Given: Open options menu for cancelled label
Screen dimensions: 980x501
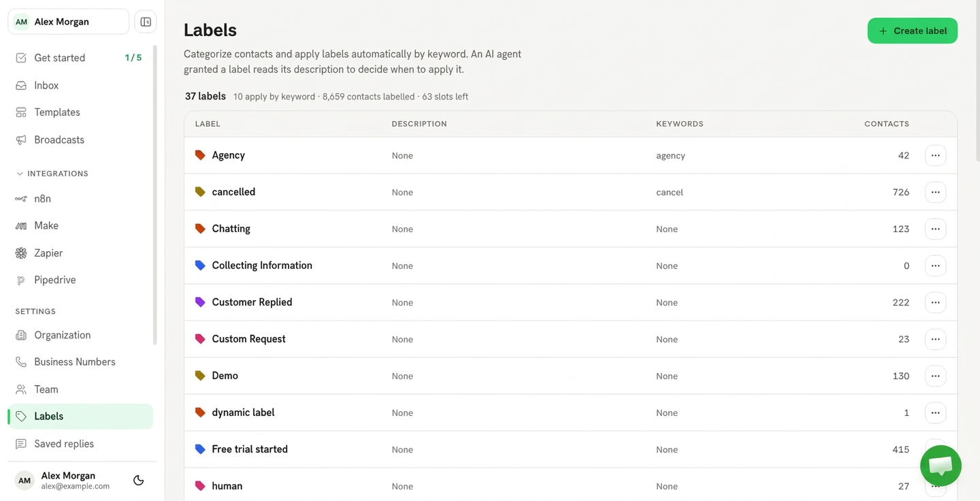Looking at the screenshot, I should click(x=935, y=192).
